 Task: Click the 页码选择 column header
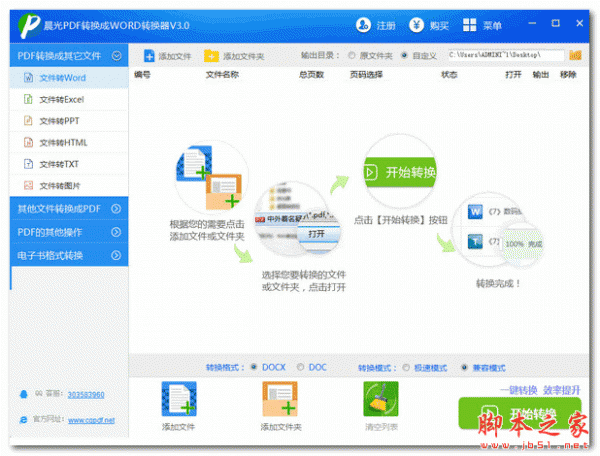[x=366, y=75]
